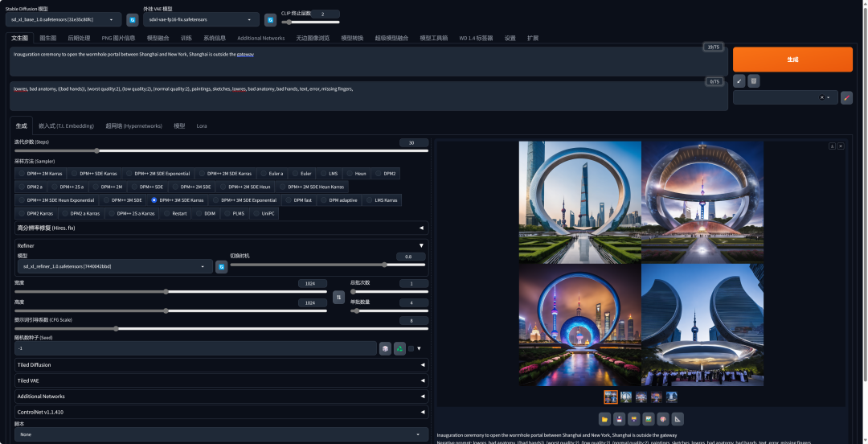
Task: Switch to the Additional Networks top tab
Action: (x=260, y=38)
